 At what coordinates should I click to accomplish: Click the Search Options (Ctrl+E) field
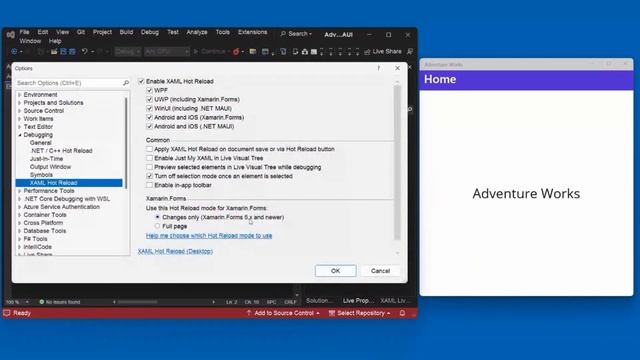73,83
